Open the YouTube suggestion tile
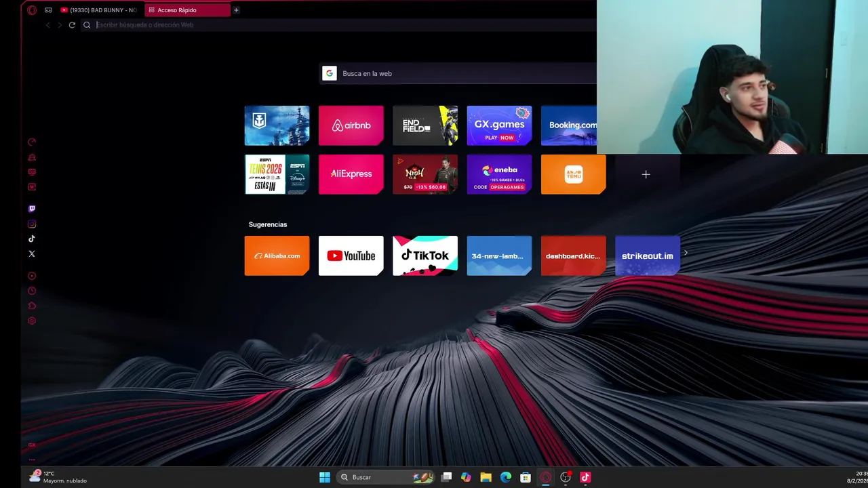Screen dimensions: 868x488 point(351,256)
